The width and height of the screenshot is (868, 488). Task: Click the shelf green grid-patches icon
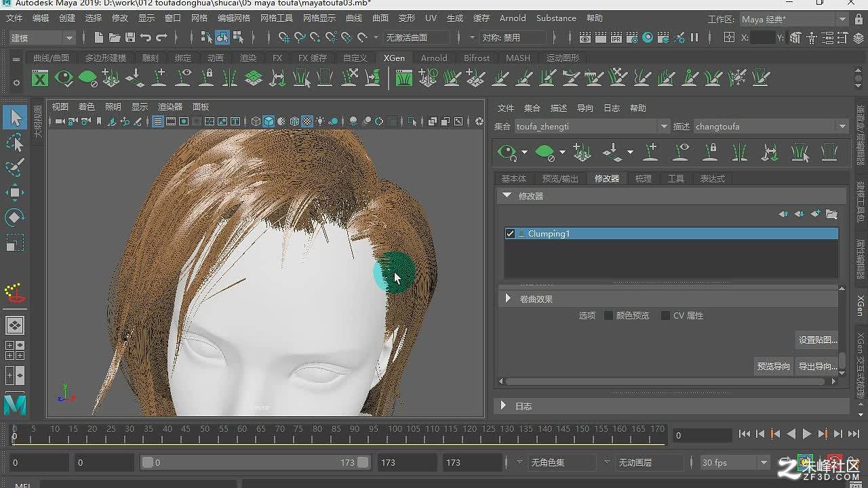pos(254,79)
